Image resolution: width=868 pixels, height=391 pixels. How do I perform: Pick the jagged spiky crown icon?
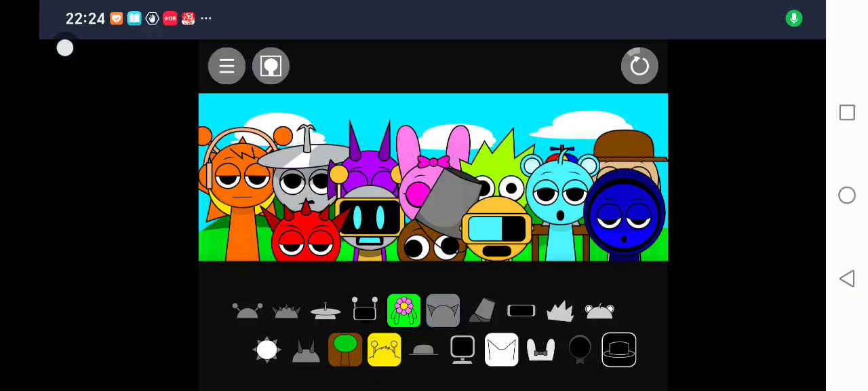(x=560, y=311)
